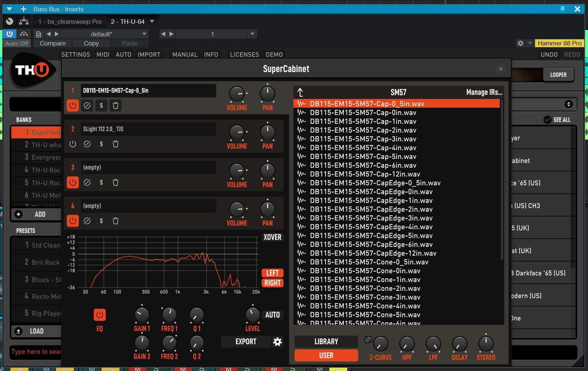Click the automation mode icon
Viewport: 588px width, 371px height.
pyautogui.click(x=24, y=34)
